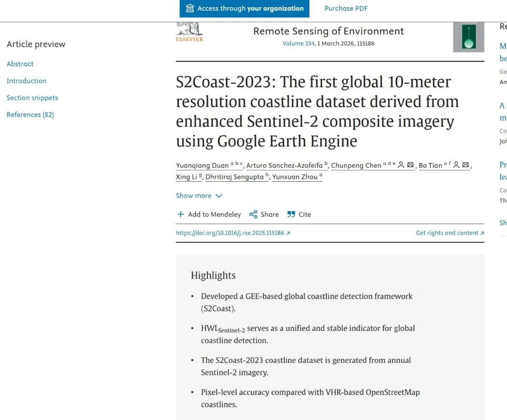This screenshot has width=507, height=420.
Task: Jump to Section snippets
Action: pos(32,98)
